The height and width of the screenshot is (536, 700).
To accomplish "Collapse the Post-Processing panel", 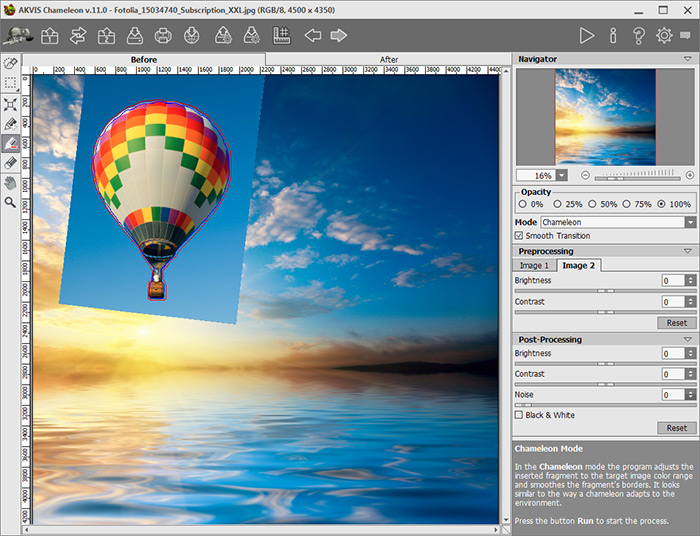I will [688, 340].
